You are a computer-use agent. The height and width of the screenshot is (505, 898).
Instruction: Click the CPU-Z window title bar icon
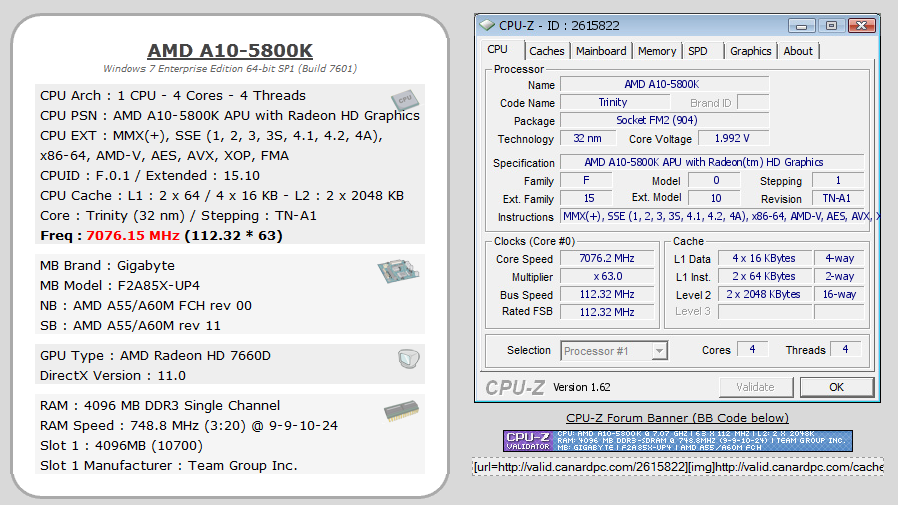[487, 25]
